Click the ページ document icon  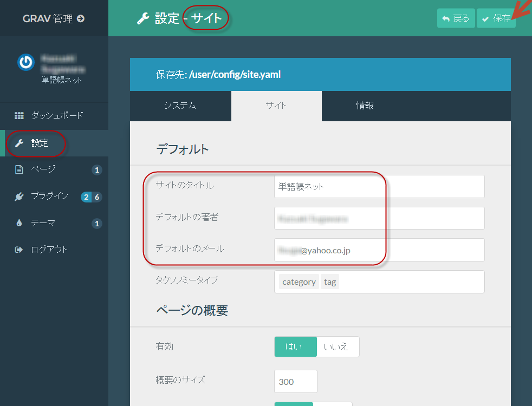click(x=19, y=169)
